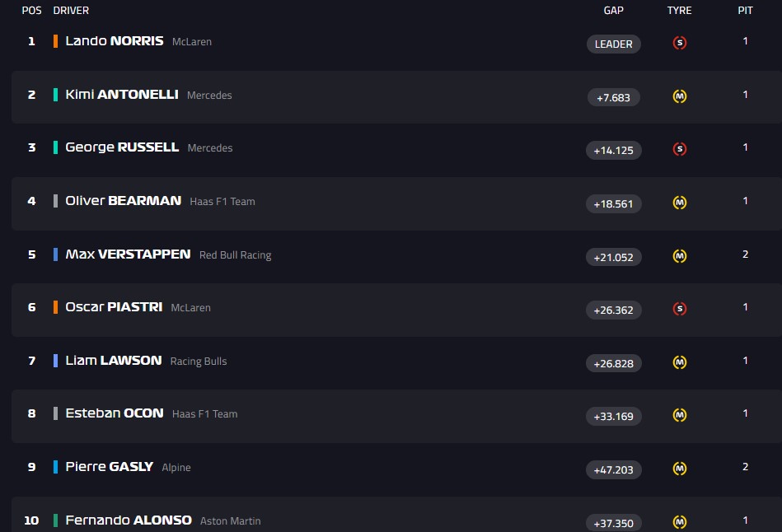Image resolution: width=782 pixels, height=532 pixels.
Task: Click Norris's soft tyre icon
Action: [680, 43]
